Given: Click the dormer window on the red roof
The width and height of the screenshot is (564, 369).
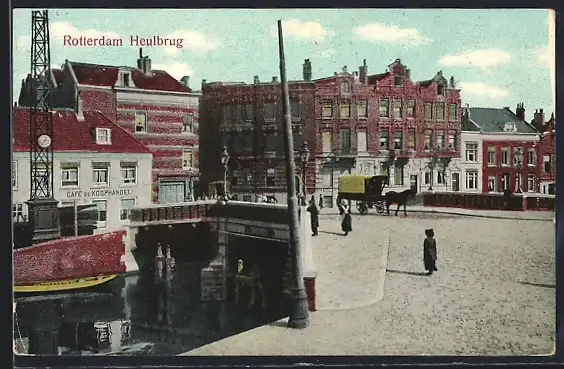Looking at the screenshot, I should (x=103, y=136).
